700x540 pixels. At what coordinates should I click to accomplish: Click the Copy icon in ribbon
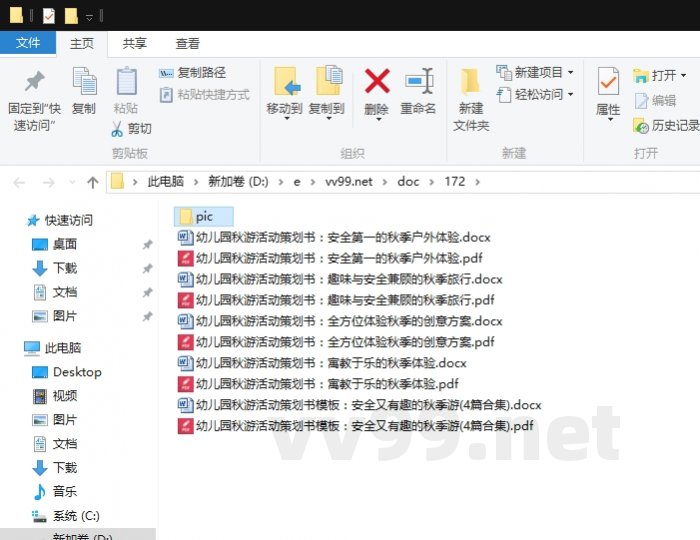click(x=84, y=81)
